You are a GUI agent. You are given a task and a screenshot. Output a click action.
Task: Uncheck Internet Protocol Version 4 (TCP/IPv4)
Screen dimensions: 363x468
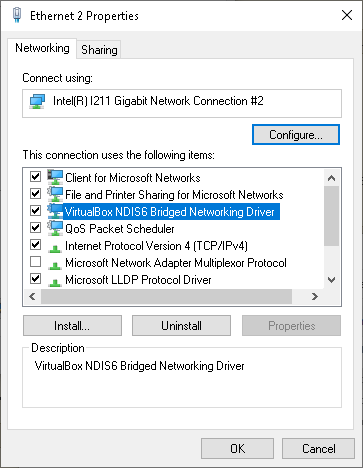35,245
